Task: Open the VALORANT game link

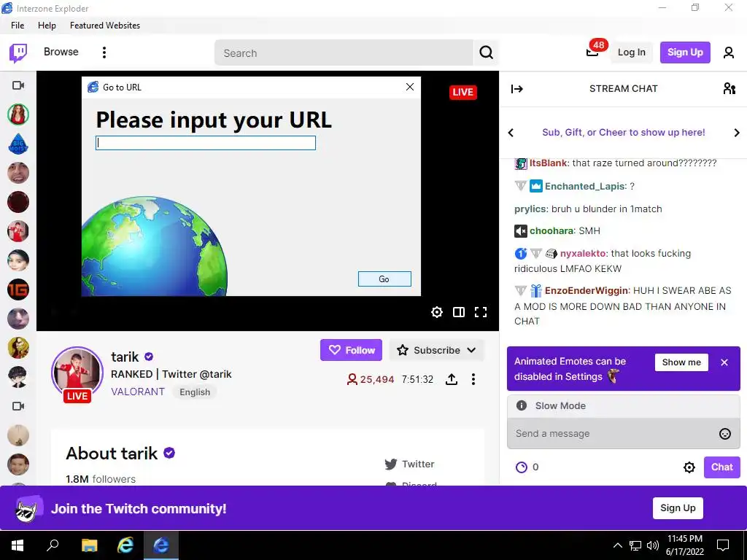Action: click(138, 392)
